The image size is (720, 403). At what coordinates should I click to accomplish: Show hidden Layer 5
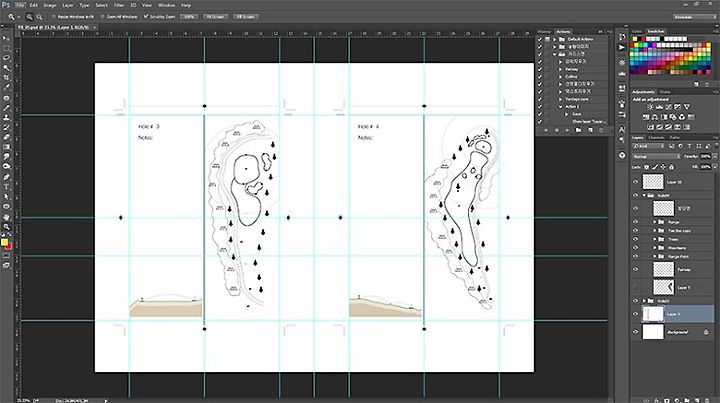coord(636,287)
